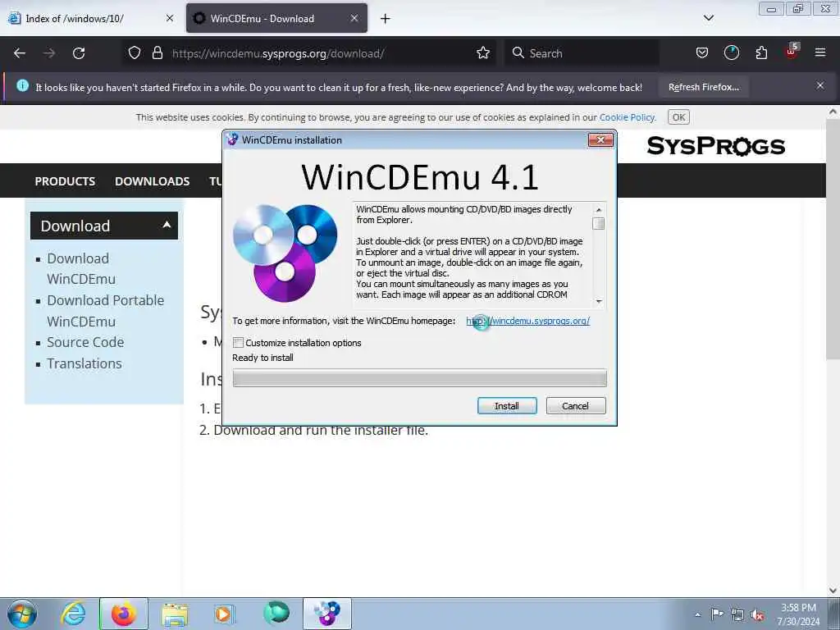Switch to Firefox in taskbar
The height and width of the screenshot is (630, 840).
click(123, 614)
